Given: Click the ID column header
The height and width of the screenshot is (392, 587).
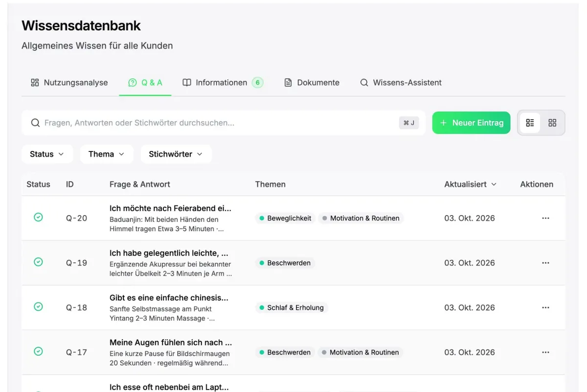Looking at the screenshot, I should tap(70, 184).
